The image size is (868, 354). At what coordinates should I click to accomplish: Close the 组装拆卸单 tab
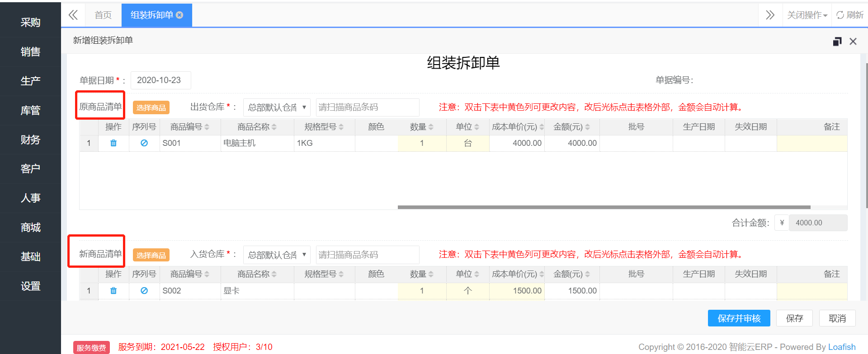(179, 15)
